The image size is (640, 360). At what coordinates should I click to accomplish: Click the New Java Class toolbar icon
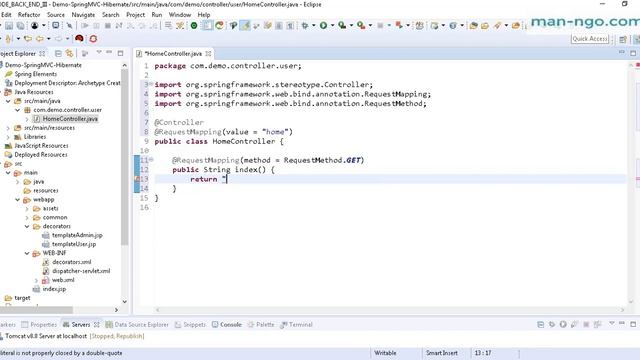coord(453,26)
